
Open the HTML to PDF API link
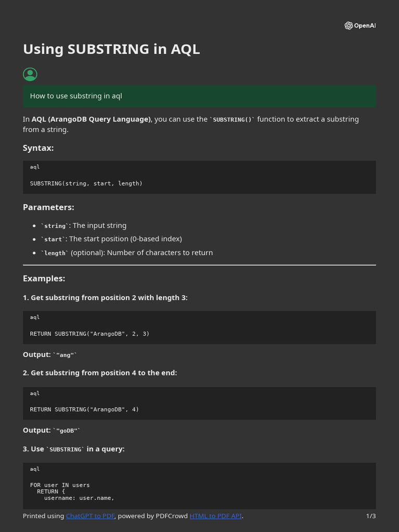point(216,516)
